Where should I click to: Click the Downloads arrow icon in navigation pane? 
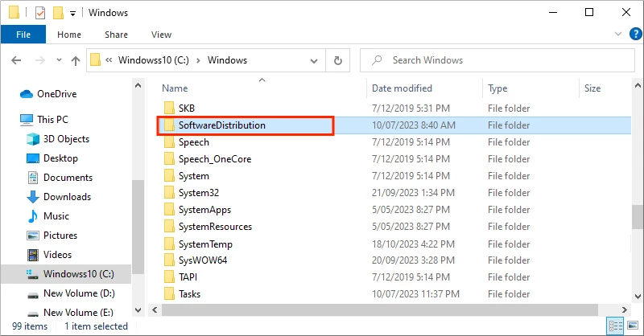point(33,197)
